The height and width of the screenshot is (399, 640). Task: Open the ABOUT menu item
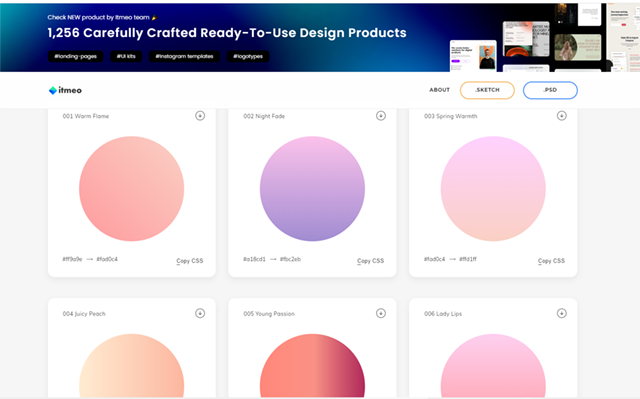[x=439, y=90]
